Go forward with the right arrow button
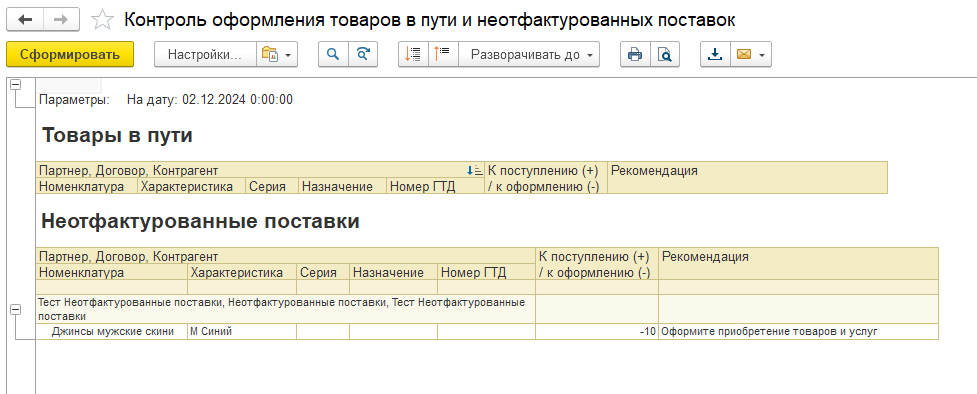 coord(61,19)
